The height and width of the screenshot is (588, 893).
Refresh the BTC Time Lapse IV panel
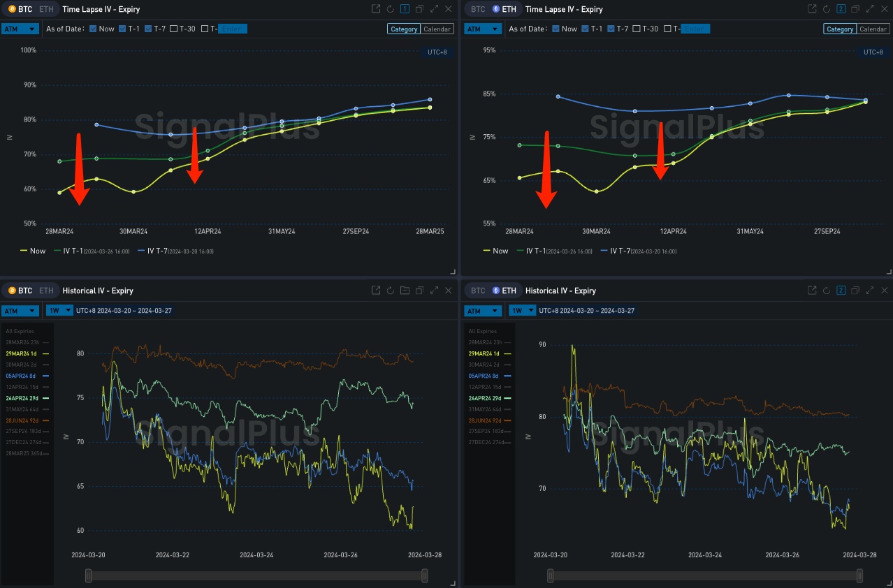390,9
